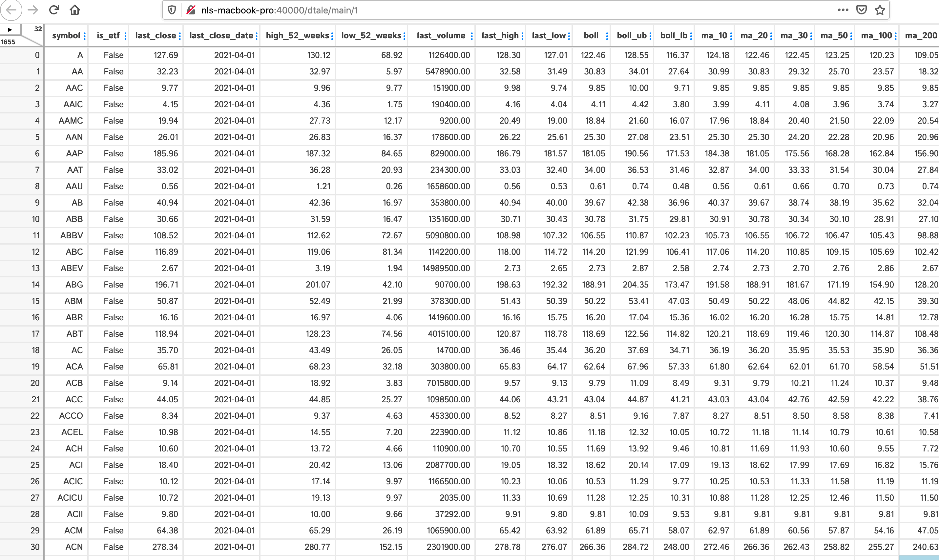Click the browser back arrow
This screenshot has width=939, height=560.
pos(11,10)
